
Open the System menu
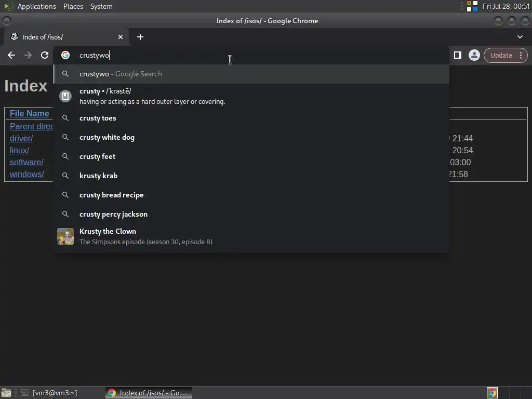tap(101, 6)
